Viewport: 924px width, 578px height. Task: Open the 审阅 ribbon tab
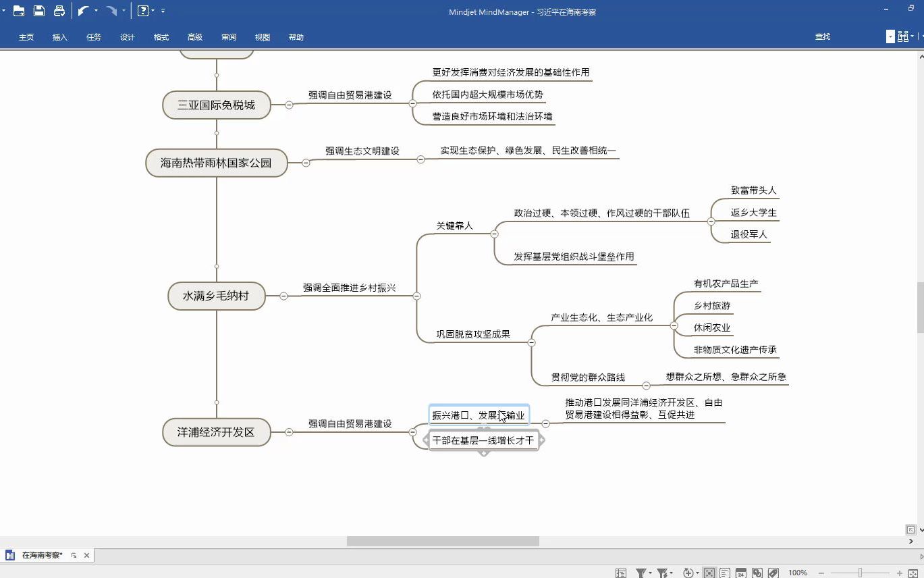point(229,37)
